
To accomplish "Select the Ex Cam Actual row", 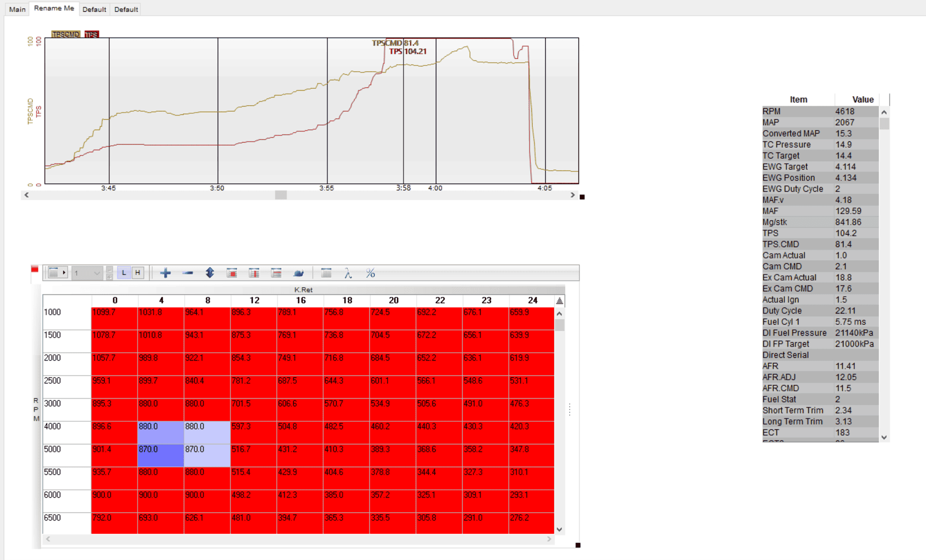I will coord(821,277).
